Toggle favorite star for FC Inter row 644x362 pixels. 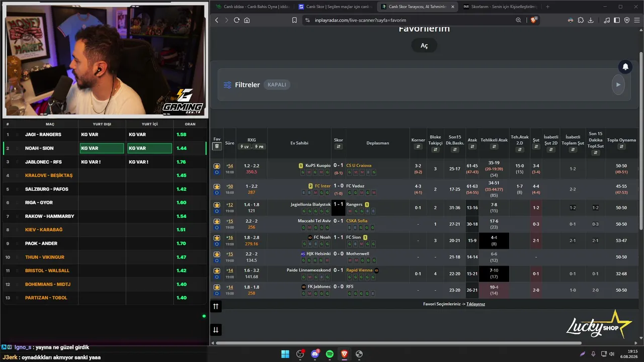pyautogui.click(x=217, y=186)
